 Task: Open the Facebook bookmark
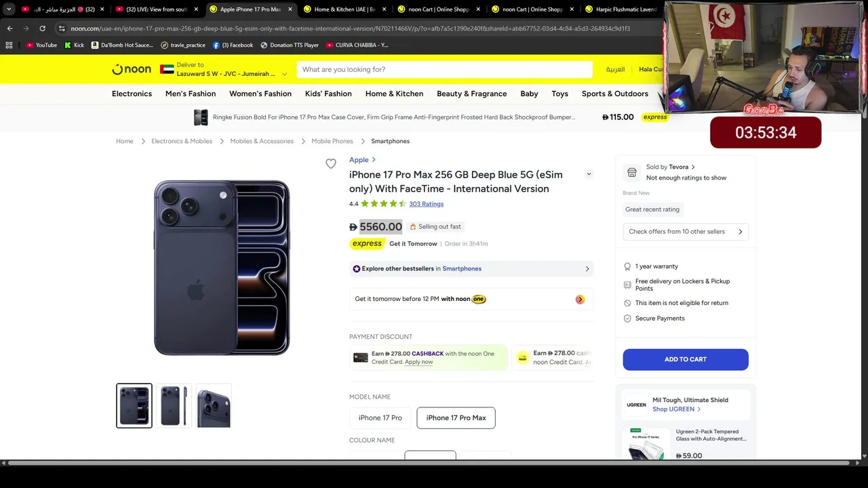coord(233,45)
